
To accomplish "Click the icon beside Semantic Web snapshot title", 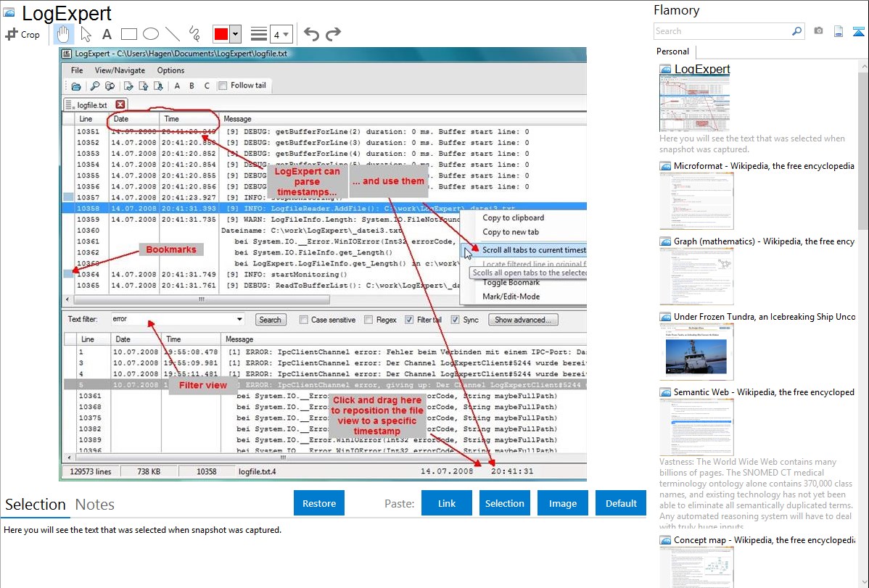I will pyautogui.click(x=665, y=392).
